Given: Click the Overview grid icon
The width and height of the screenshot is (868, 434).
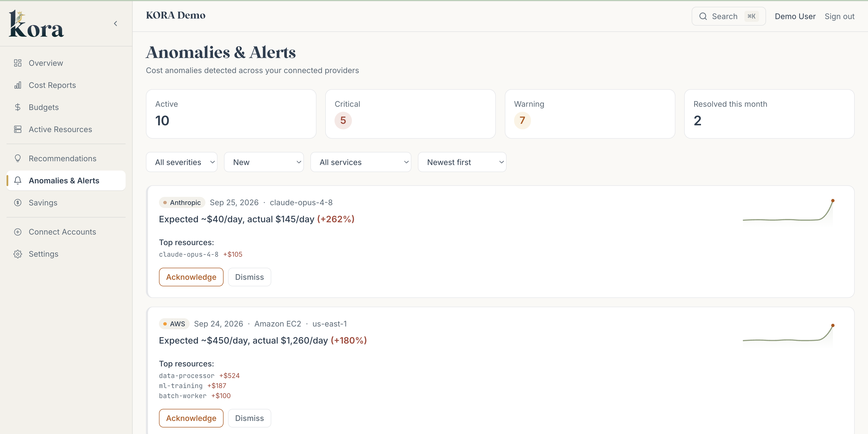Looking at the screenshot, I should (x=18, y=63).
